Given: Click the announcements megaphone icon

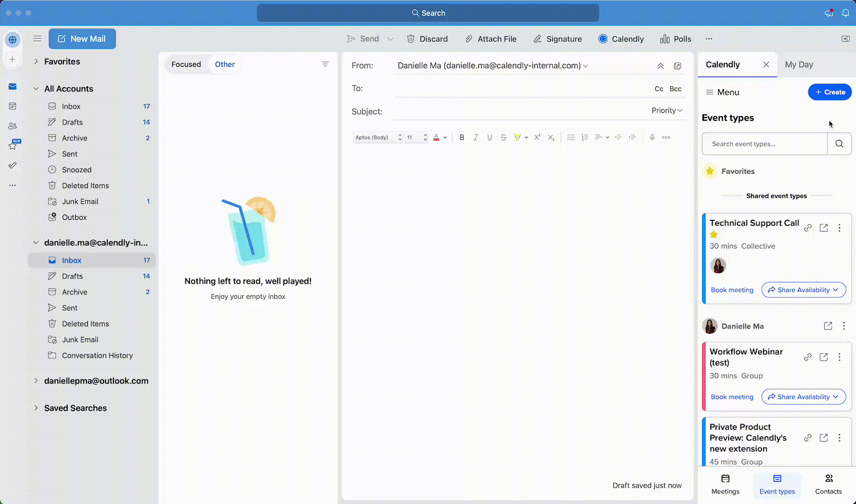Looking at the screenshot, I should point(829,13).
